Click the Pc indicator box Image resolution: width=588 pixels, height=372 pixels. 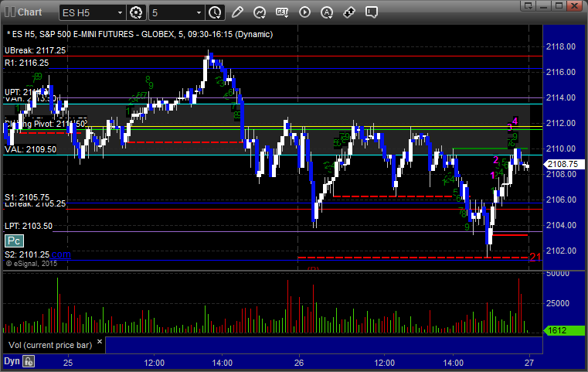point(14,241)
